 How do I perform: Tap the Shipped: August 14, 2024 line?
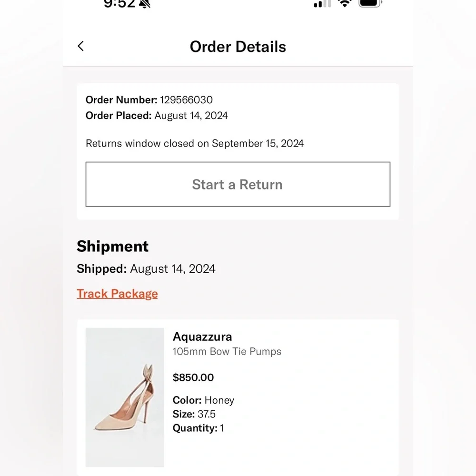click(146, 268)
